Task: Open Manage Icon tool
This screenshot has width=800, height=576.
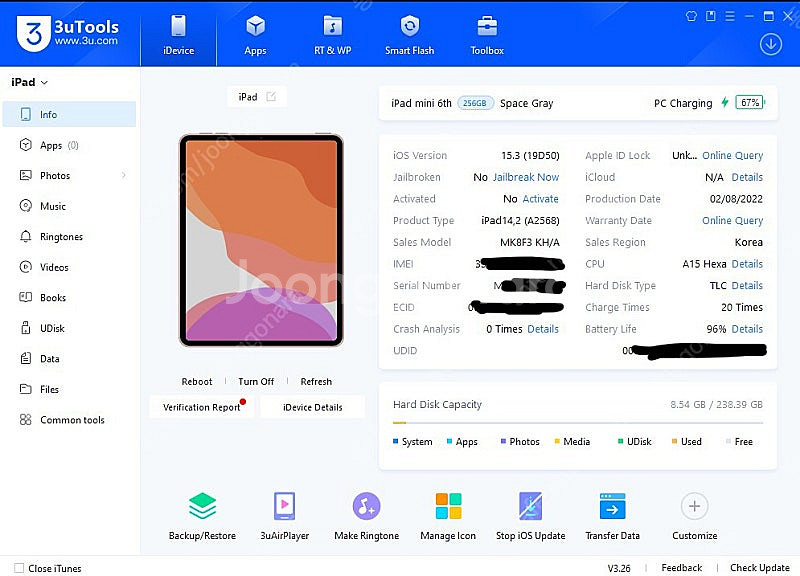Action: (448, 516)
